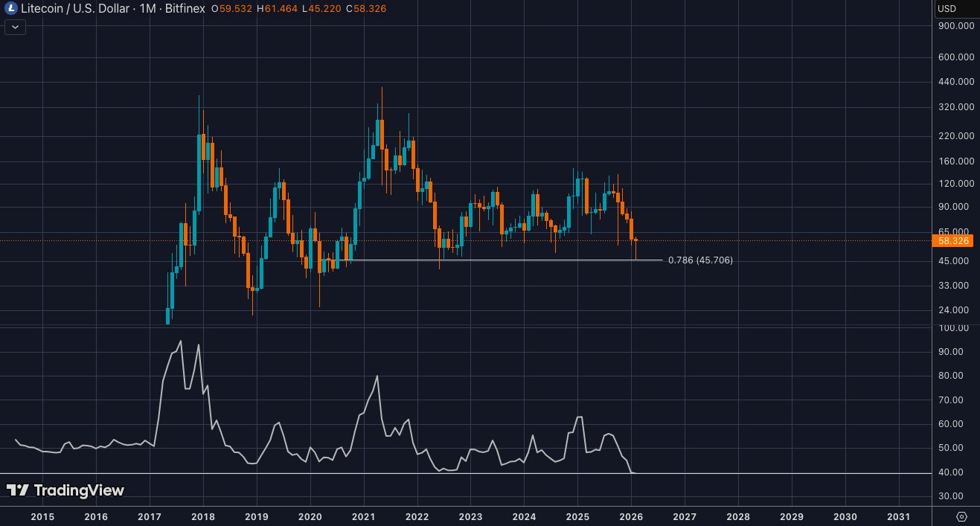Click the 24.000 price axis label
Screen dimensions: 980x526
[x=954, y=310]
